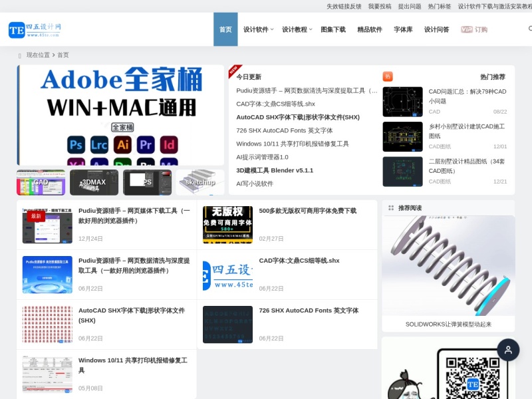This screenshot has height=399, width=532.
Task: Click thumbnail with 最新 badge
Action: 47,225
